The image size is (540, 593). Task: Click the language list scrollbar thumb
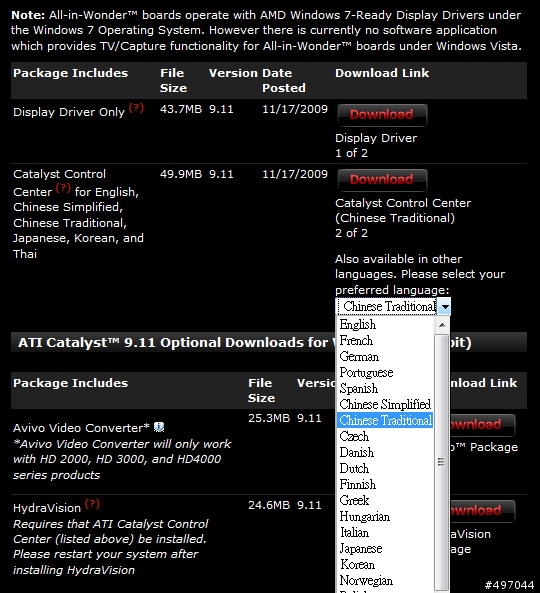[442, 462]
